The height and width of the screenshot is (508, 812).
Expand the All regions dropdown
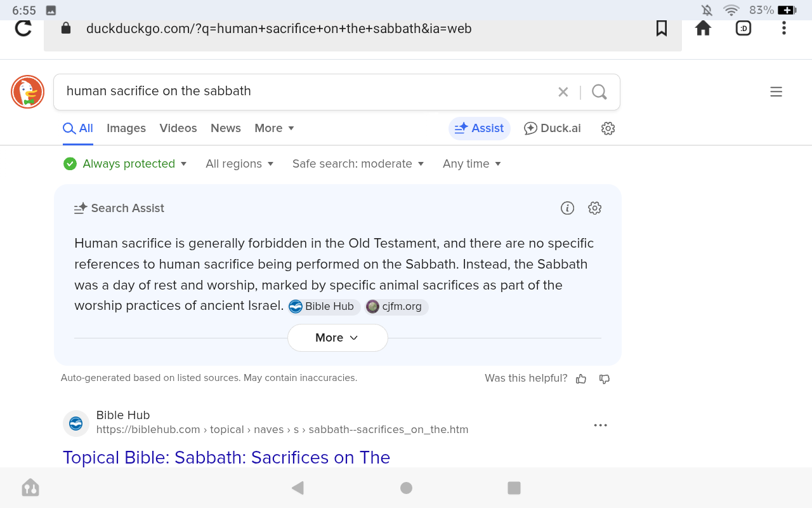240,164
